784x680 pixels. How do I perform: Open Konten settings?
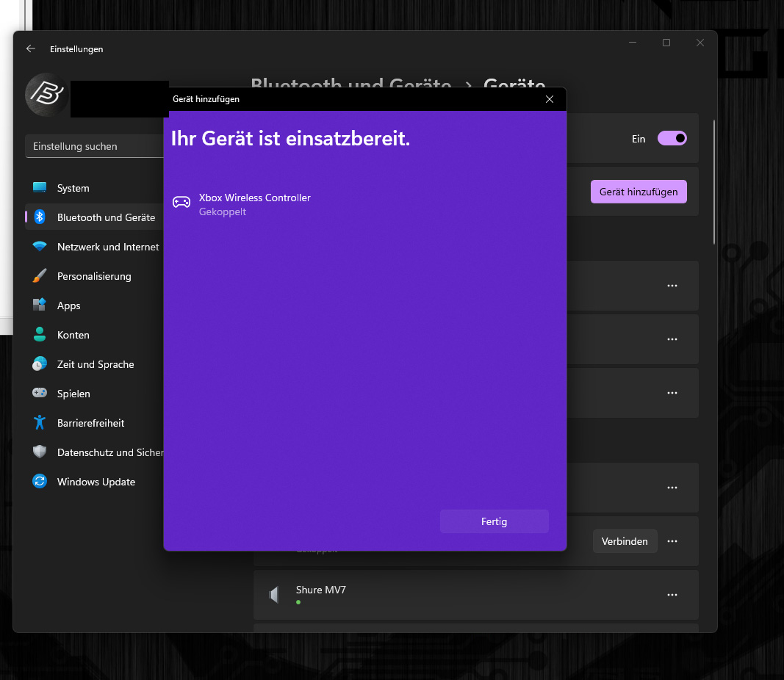pos(95,335)
